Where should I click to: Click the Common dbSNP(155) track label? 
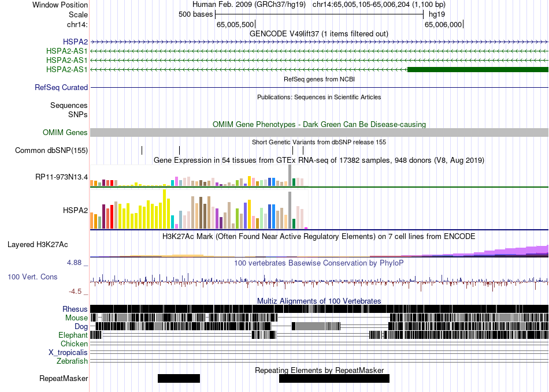[51, 150]
